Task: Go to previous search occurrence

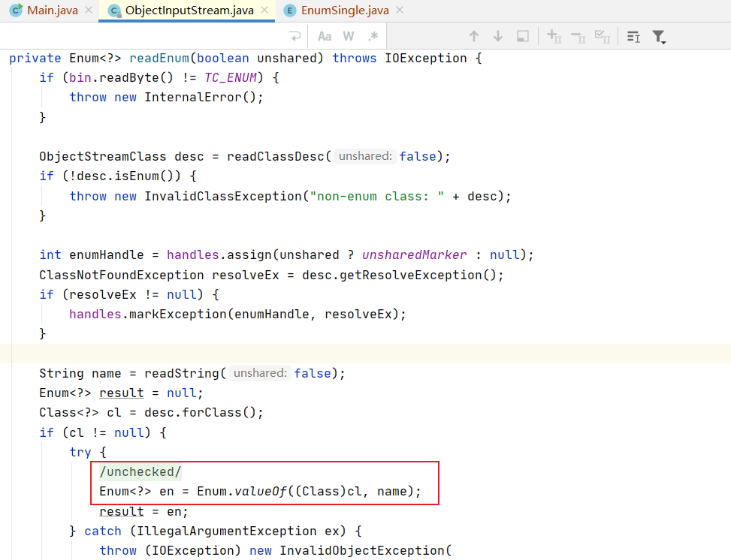Action: point(474,36)
